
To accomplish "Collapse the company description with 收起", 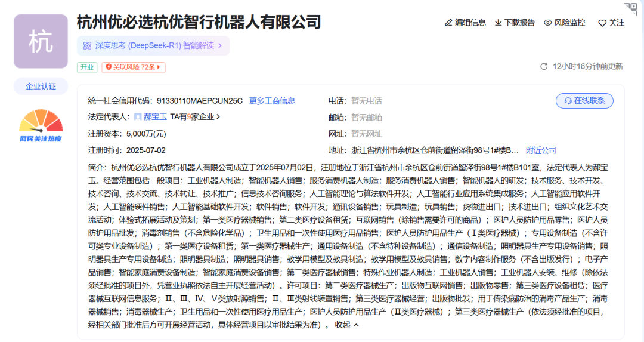I will 346,325.
